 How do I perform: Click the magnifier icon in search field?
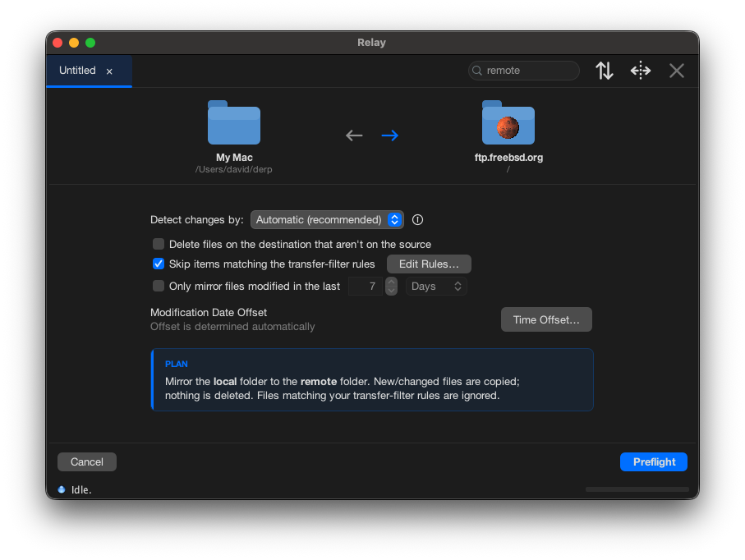tap(477, 71)
